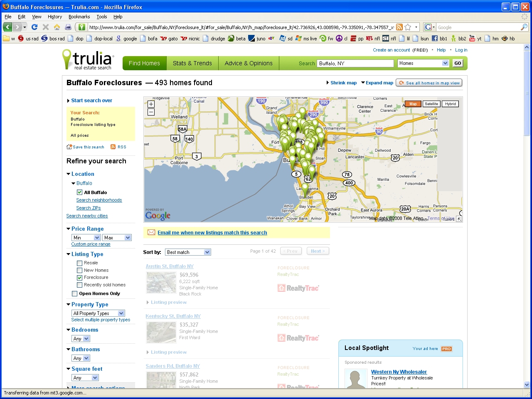Open the Square feet Any dropdown
The image size is (532, 399).
point(85,377)
